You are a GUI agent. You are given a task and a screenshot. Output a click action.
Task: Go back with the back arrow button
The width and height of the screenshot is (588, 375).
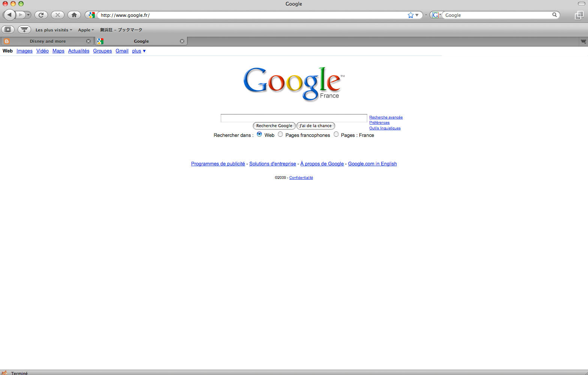point(9,15)
